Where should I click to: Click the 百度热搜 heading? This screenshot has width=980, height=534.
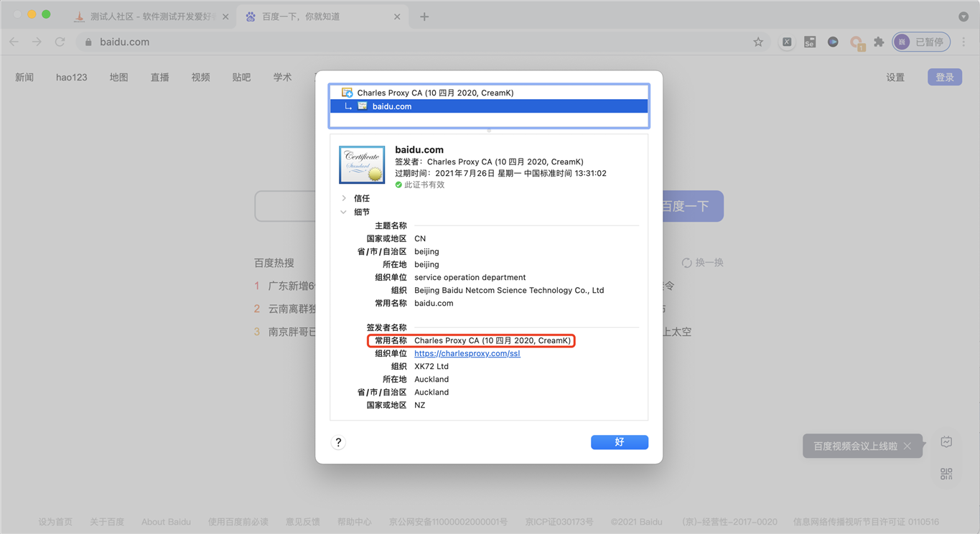(x=274, y=263)
